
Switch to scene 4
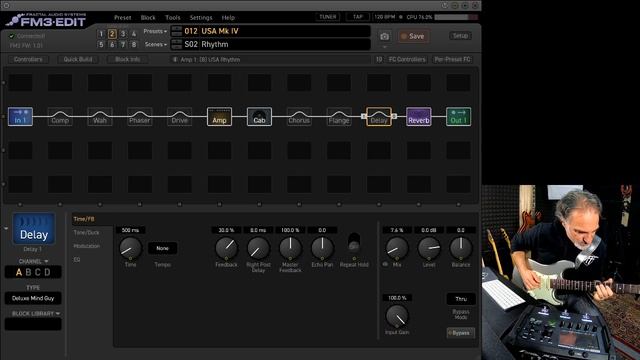pos(133,34)
